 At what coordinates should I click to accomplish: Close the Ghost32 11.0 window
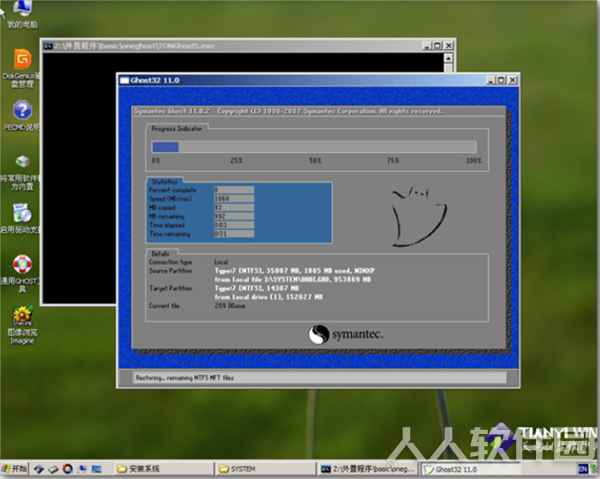click(513, 80)
